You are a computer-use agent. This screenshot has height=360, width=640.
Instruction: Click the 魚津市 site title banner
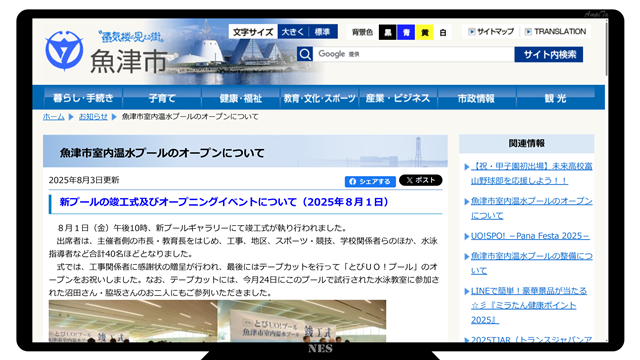[129, 61]
